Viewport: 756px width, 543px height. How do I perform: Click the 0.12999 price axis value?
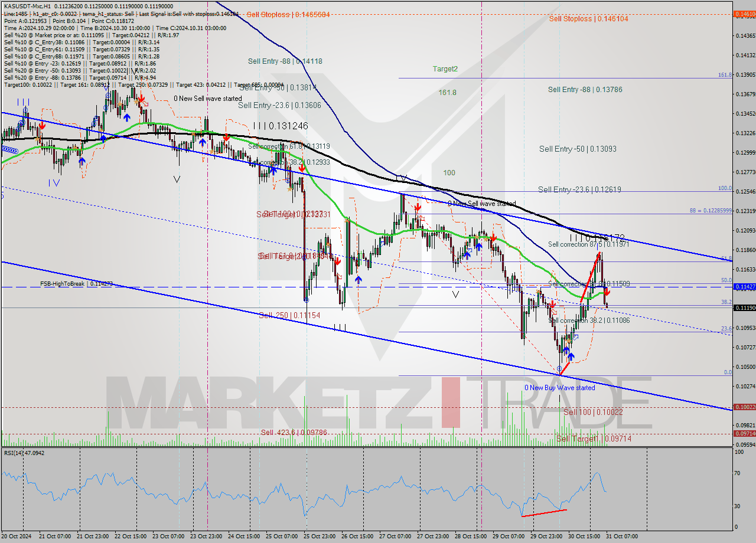(745, 153)
